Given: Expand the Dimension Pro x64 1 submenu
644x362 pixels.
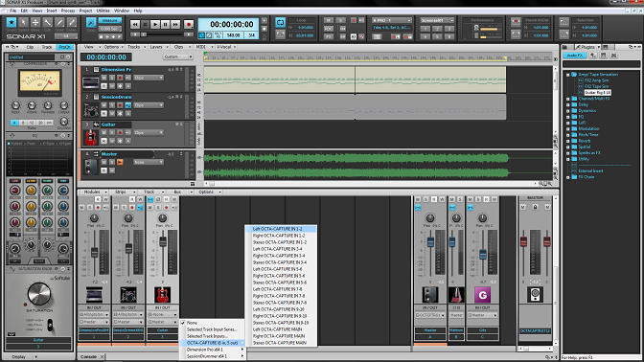Looking at the screenshot, I should [213, 350].
